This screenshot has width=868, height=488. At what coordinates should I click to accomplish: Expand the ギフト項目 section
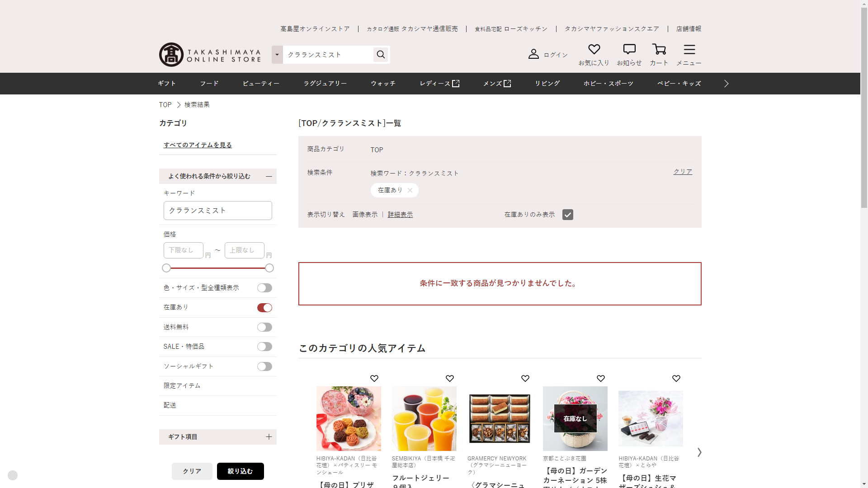269,437
